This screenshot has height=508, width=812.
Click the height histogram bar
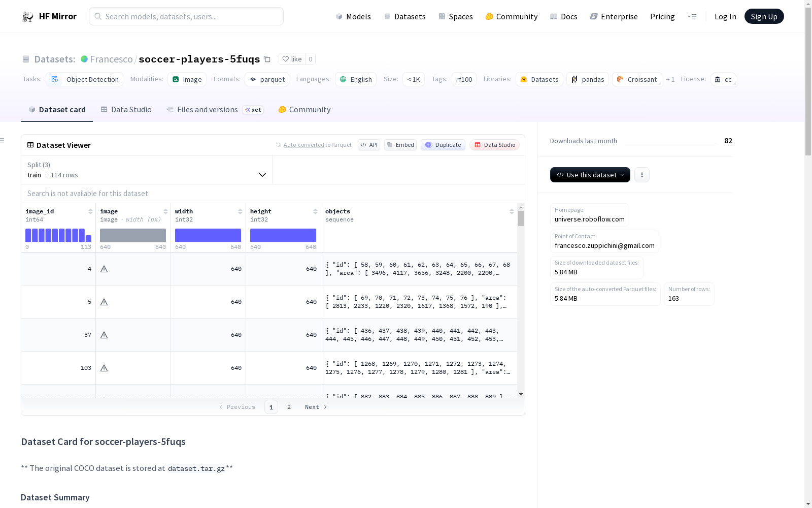point(283,235)
